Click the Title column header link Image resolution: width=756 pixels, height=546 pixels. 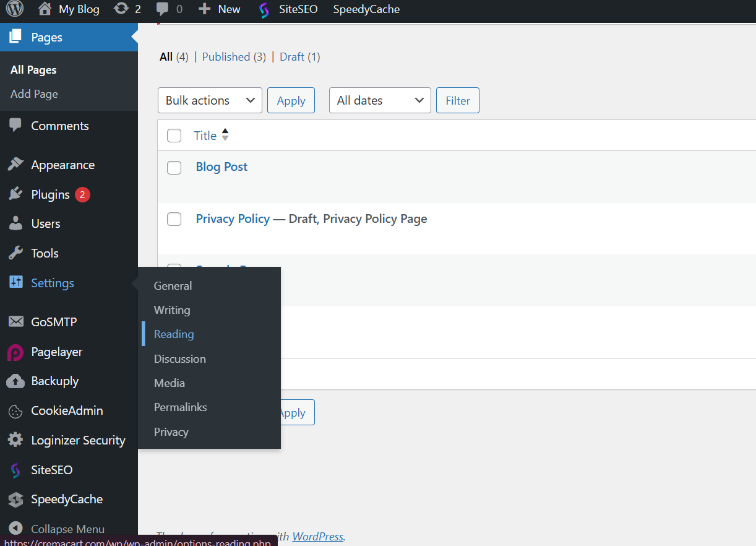[205, 136]
